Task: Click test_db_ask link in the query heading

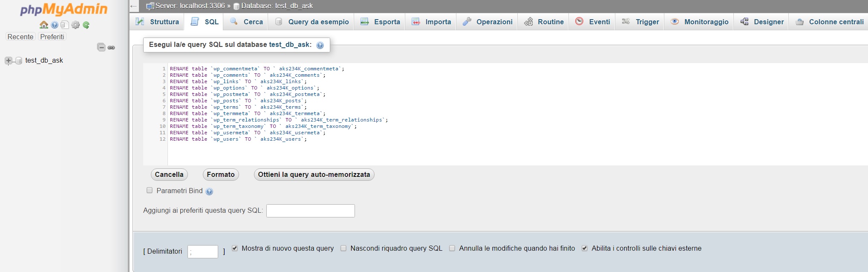Action: (289, 45)
